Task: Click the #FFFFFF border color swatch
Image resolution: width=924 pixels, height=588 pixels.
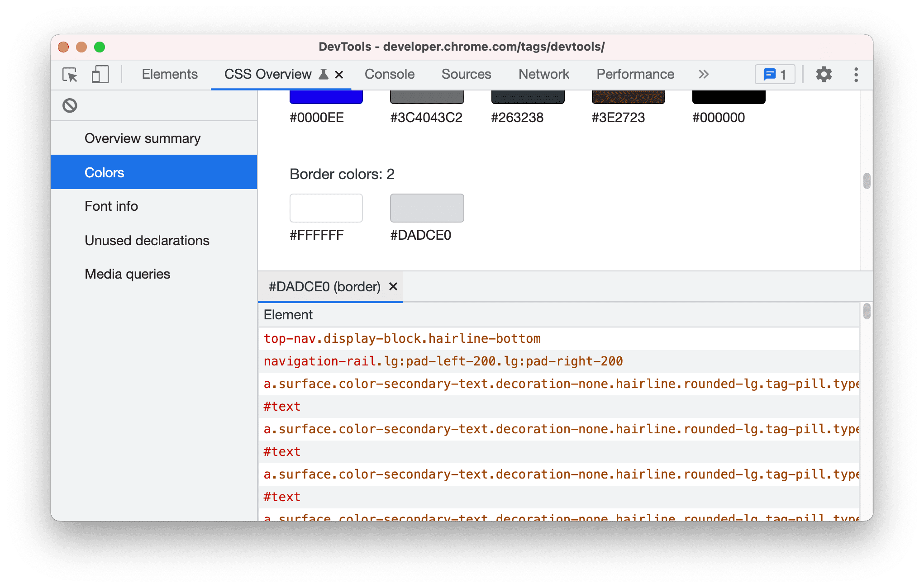Action: pos(325,208)
